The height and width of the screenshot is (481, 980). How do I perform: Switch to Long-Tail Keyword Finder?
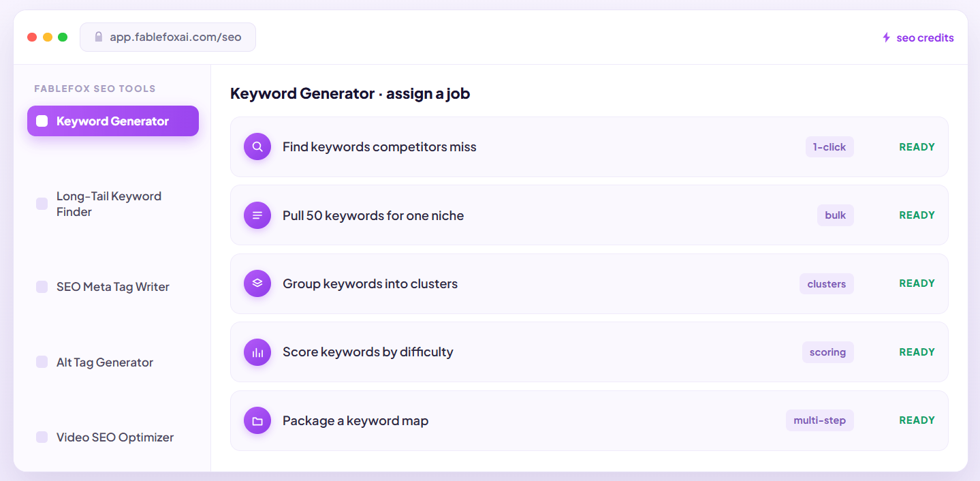pos(113,204)
